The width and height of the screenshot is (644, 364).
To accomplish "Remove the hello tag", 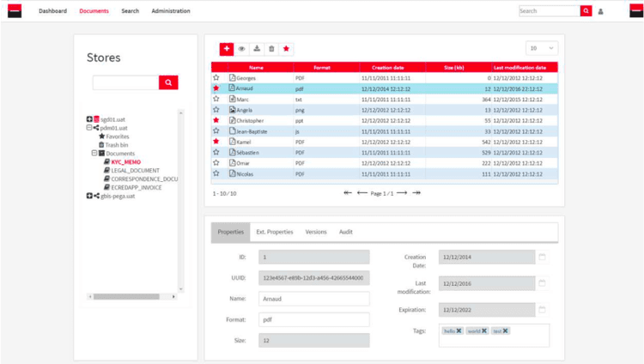I will click(x=459, y=331).
